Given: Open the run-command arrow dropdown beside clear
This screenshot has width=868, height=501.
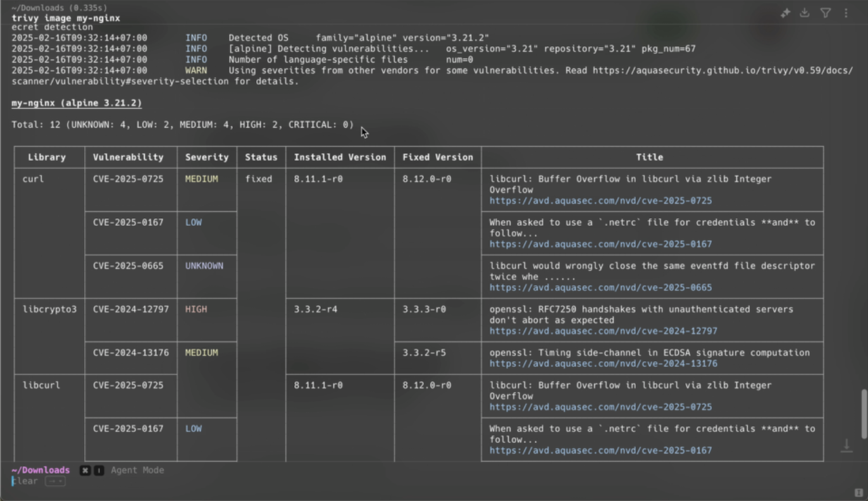Looking at the screenshot, I should tap(54, 481).
